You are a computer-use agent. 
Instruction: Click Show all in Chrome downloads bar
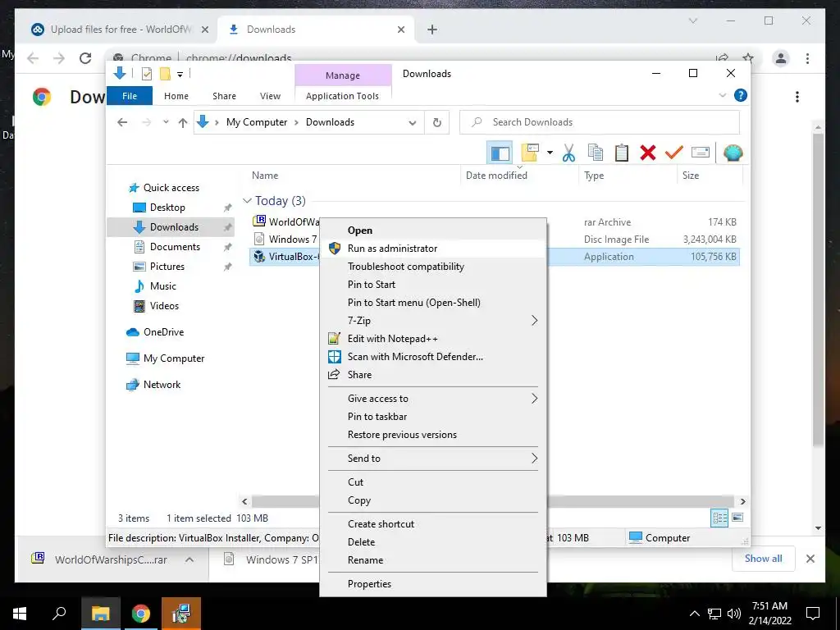764,559
